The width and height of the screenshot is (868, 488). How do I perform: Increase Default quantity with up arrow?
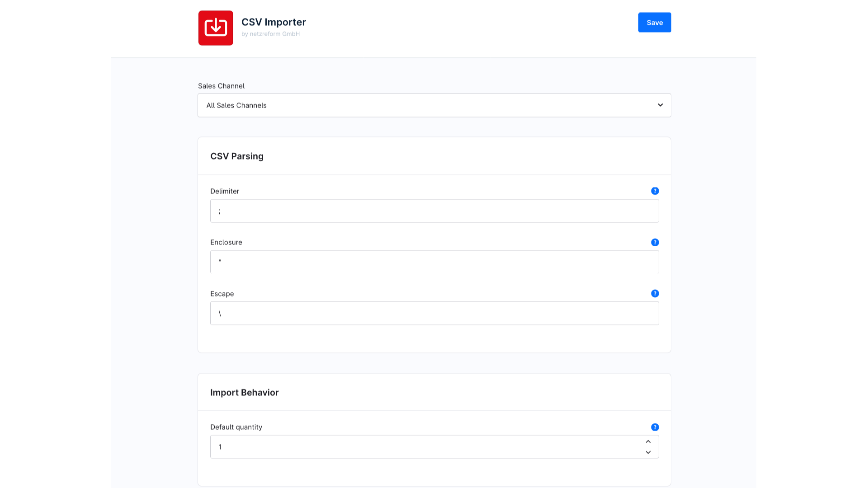pos(648,441)
